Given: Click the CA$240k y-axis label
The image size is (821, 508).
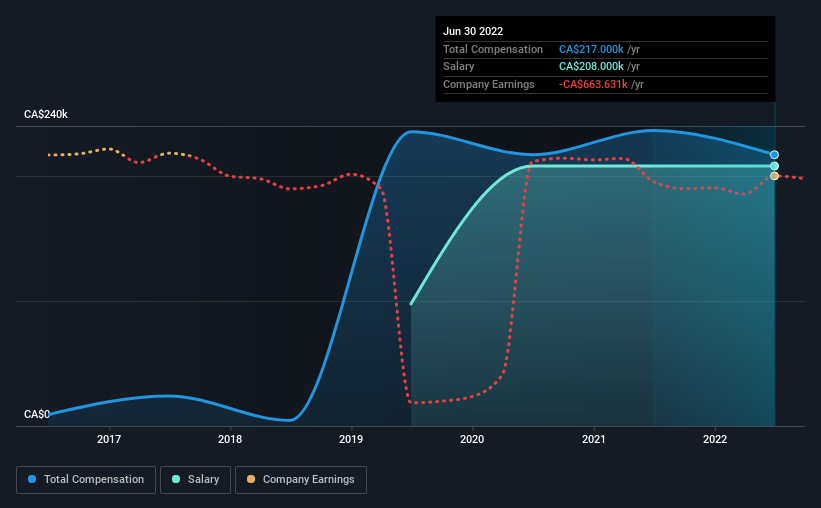Looking at the screenshot, I should (46, 114).
